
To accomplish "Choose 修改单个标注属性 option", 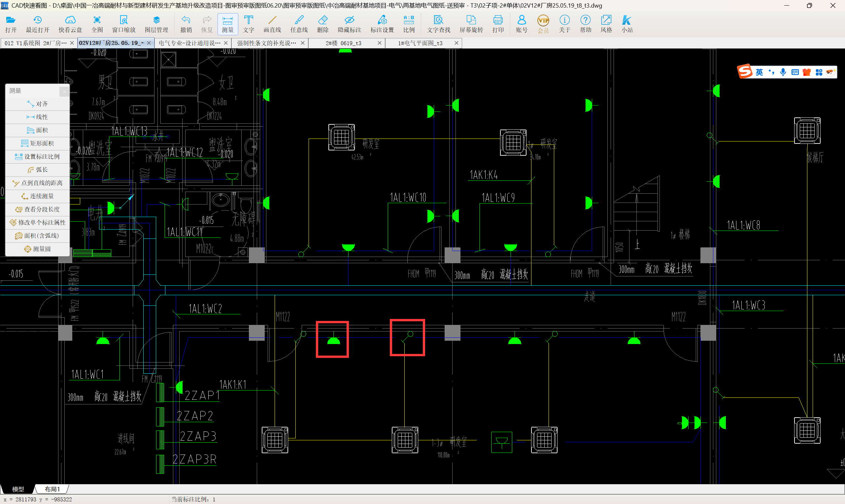I will [37, 222].
